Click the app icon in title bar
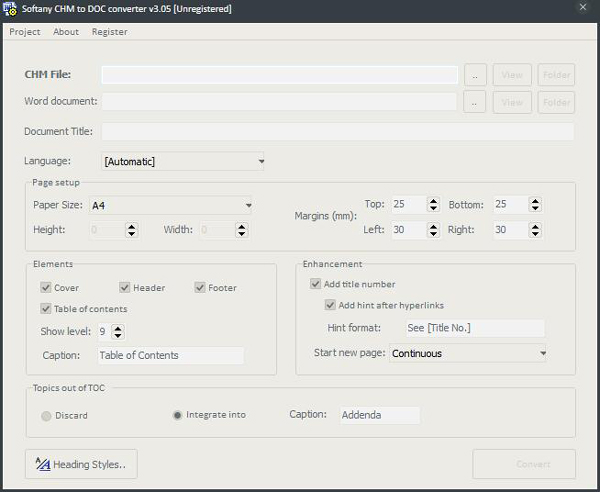Screen dimensions: 600x492 click(x=10, y=9)
